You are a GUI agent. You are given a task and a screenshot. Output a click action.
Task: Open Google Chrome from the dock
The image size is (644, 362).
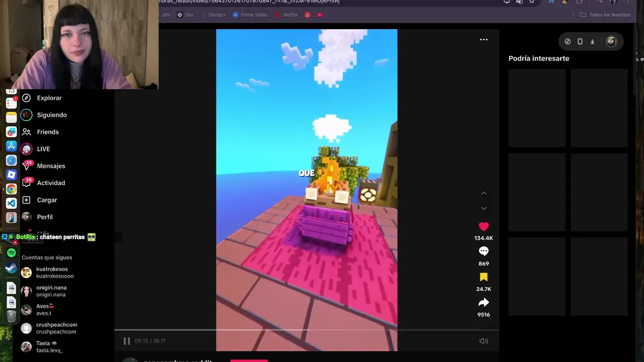pyautogui.click(x=11, y=189)
